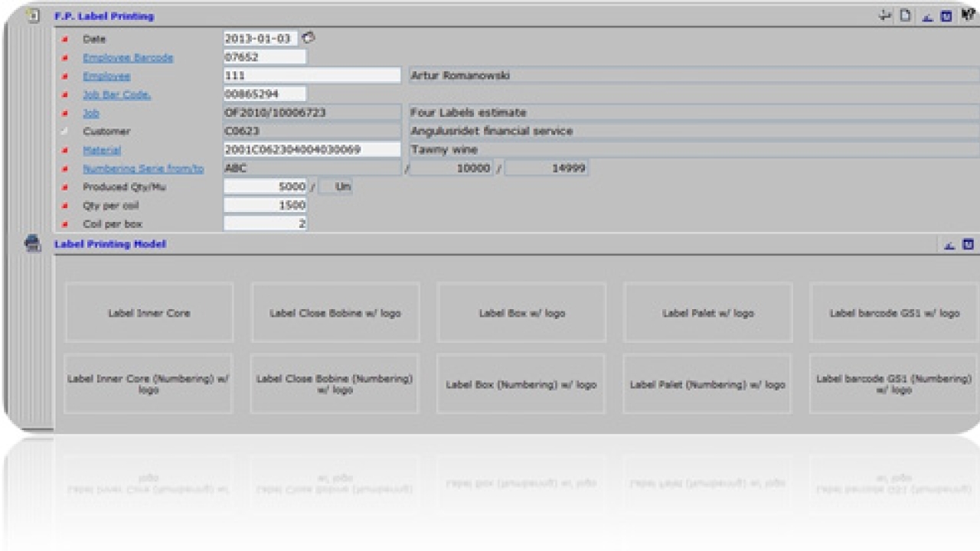This screenshot has width=980, height=551.
Task: Click Label Close Bobine (Numbering) w/ logo button
Action: tap(335, 383)
